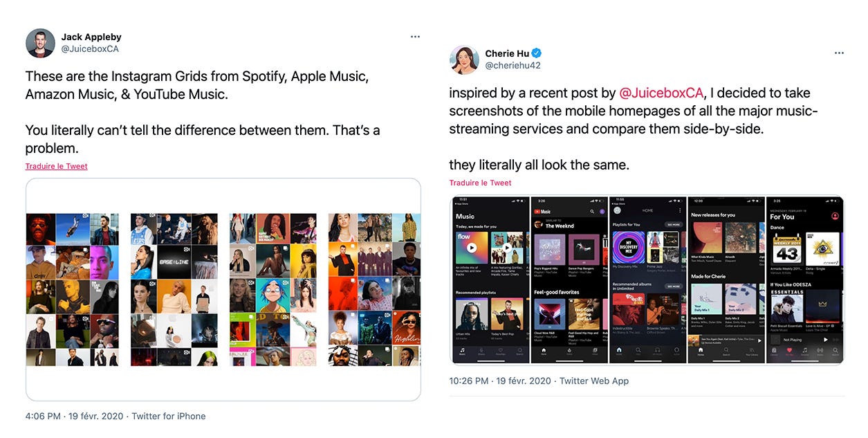868x438 pixels.
Task: Open the @cheriehu42 handle
Action: coord(513,66)
